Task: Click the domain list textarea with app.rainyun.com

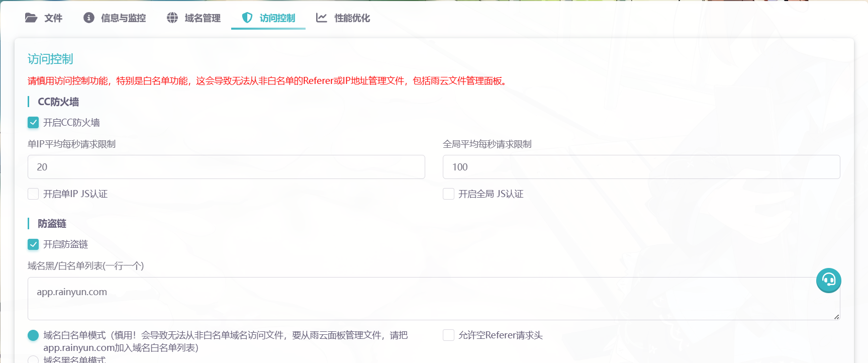Action: [x=433, y=299]
